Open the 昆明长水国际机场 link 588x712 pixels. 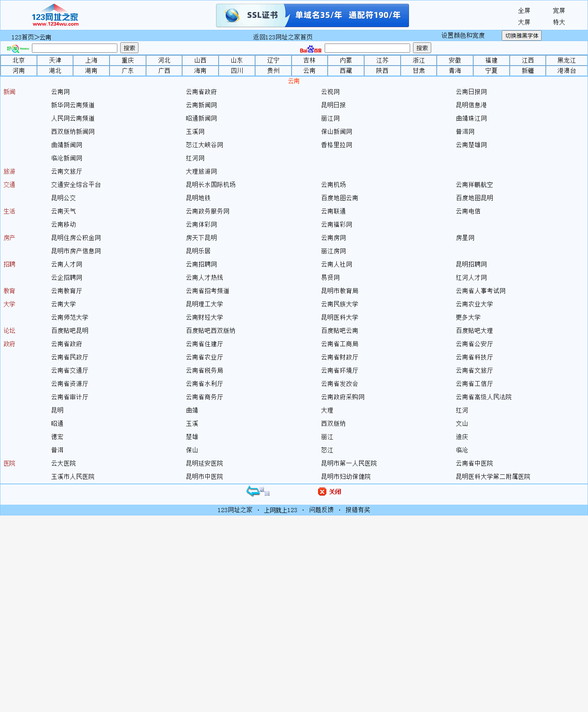pyautogui.click(x=211, y=185)
